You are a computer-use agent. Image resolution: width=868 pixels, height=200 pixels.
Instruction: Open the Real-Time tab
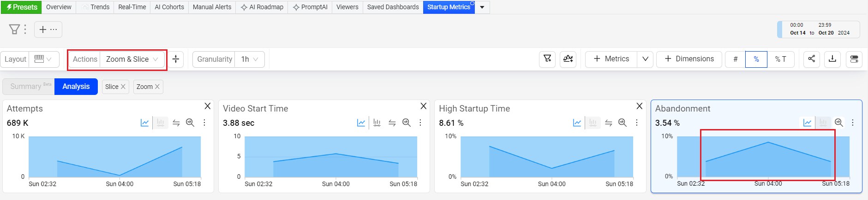(x=132, y=7)
